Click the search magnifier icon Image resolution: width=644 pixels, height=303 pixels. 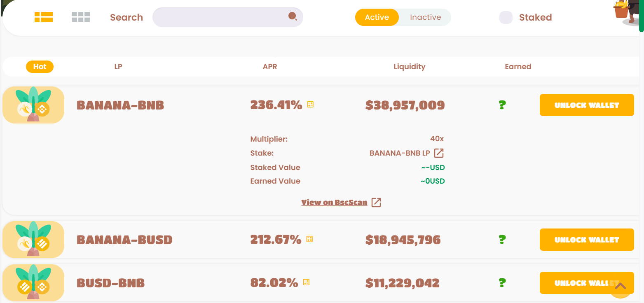pos(293,16)
